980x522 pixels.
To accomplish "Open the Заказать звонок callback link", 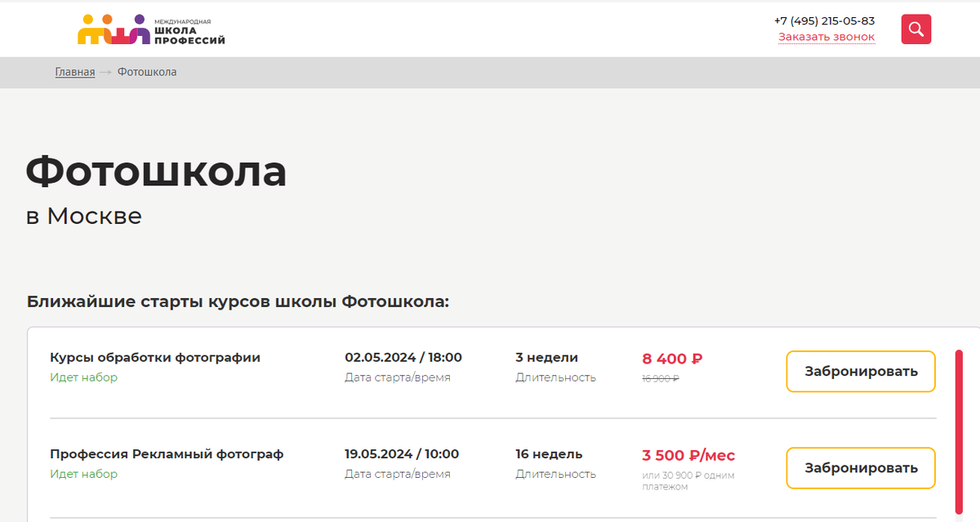I will (827, 37).
